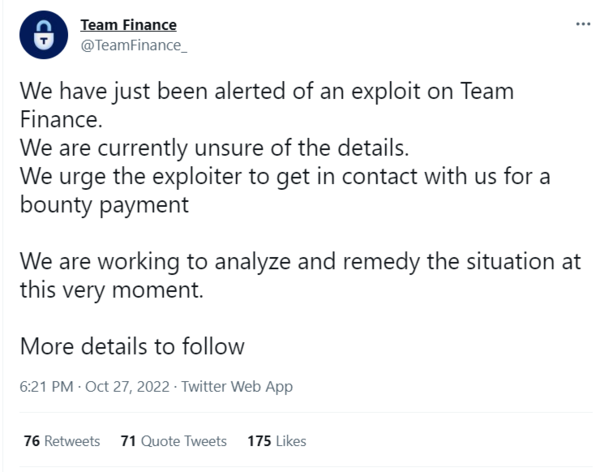Click the number 76 beside Retweets
The height and width of the screenshot is (472, 600).
pos(32,441)
